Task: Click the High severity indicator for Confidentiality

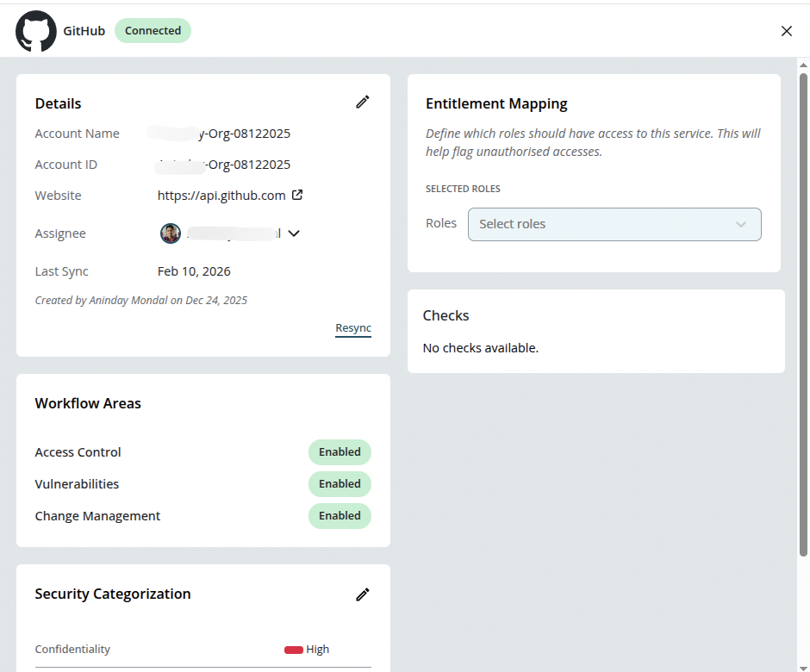Action: (x=293, y=649)
